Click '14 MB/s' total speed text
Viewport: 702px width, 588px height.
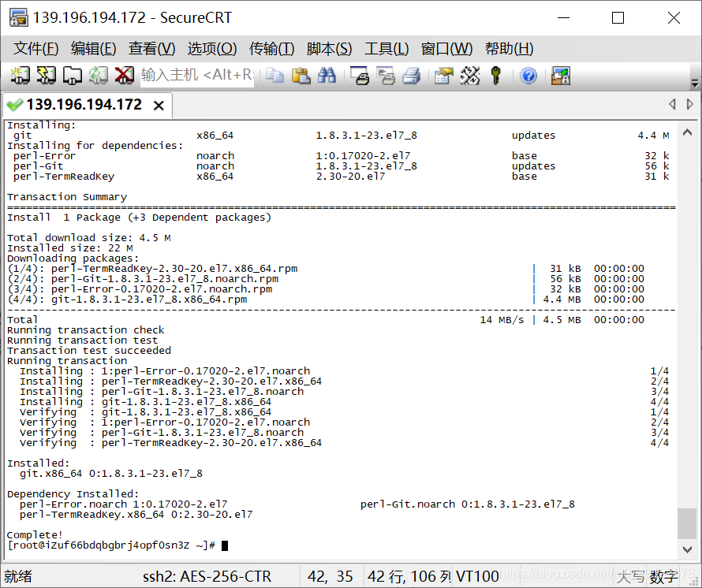click(x=502, y=320)
